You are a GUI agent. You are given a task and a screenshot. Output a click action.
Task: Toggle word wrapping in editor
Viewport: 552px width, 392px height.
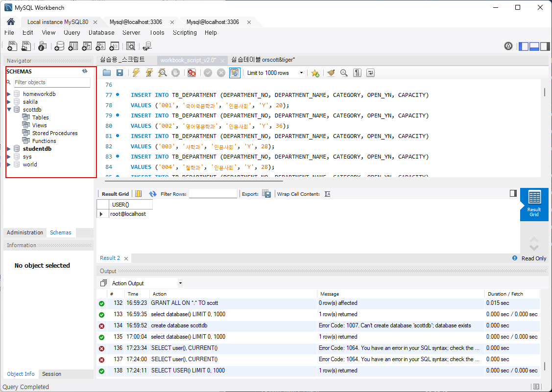tap(370, 73)
